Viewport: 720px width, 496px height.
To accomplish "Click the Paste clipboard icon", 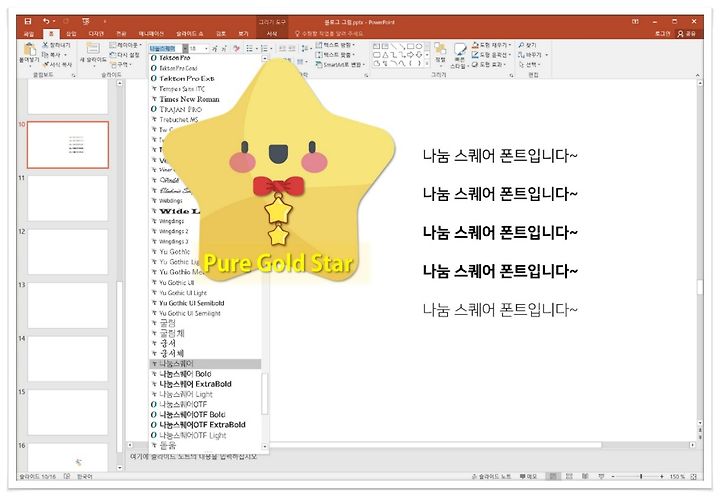I will click(x=30, y=49).
